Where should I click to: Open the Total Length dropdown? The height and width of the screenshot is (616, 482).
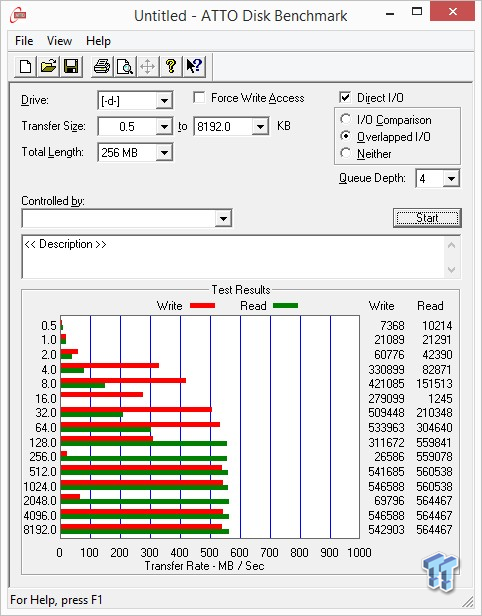[x=164, y=152]
